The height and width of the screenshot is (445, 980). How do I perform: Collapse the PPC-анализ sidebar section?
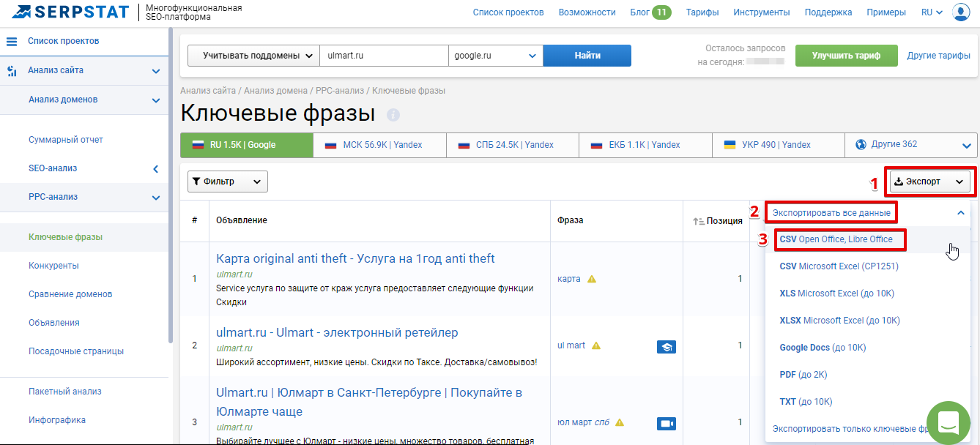(x=155, y=198)
